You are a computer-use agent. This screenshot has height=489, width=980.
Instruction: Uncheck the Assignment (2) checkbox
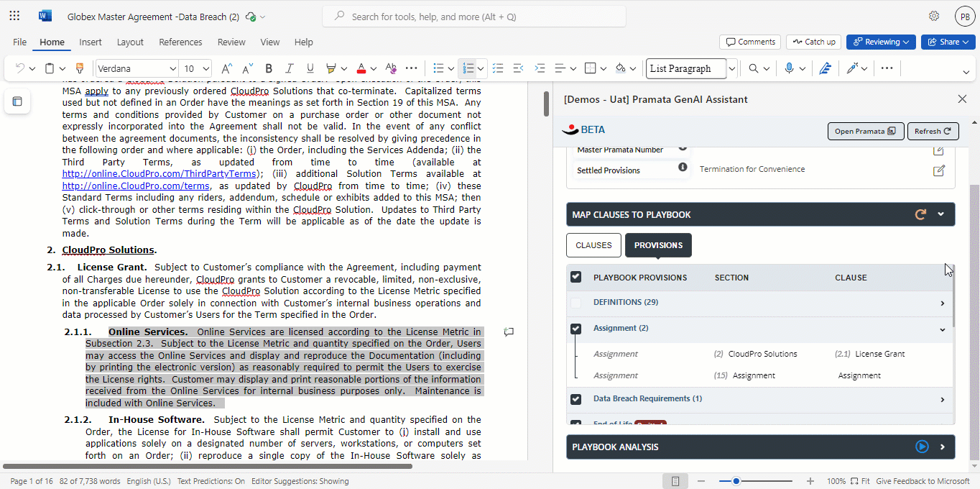click(576, 329)
